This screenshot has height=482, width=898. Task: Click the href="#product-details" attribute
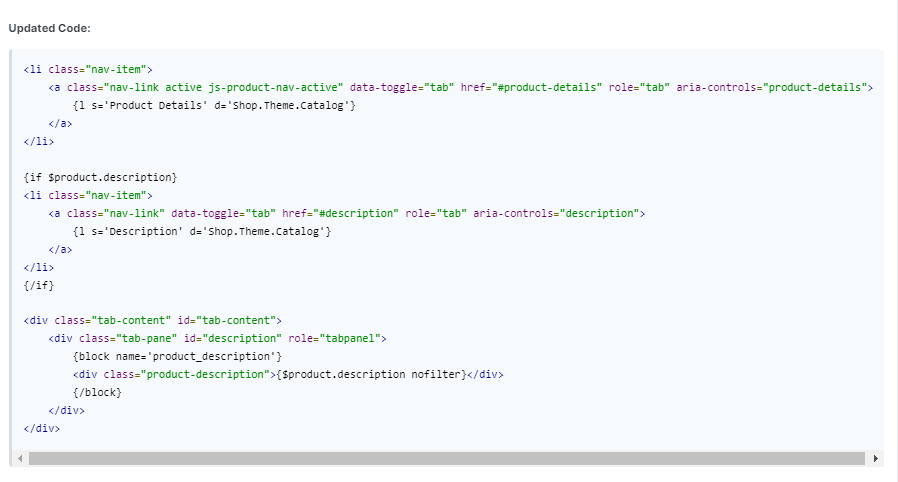[531, 88]
